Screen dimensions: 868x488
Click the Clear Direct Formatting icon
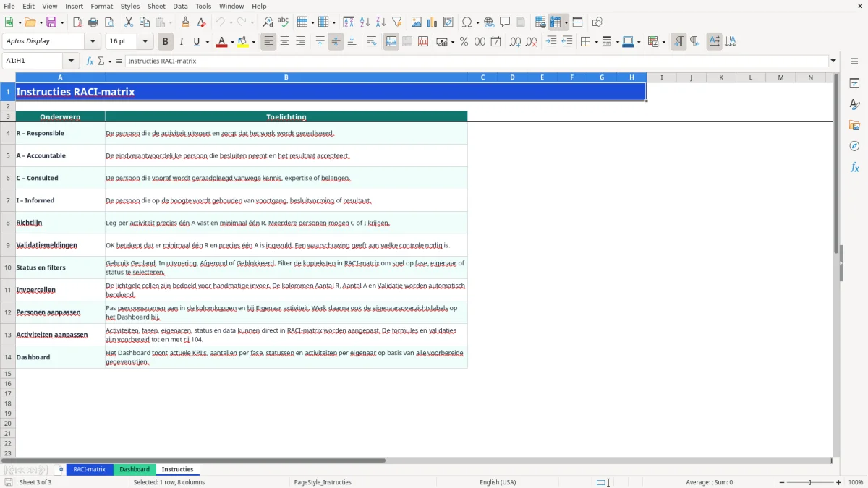(x=202, y=22)
